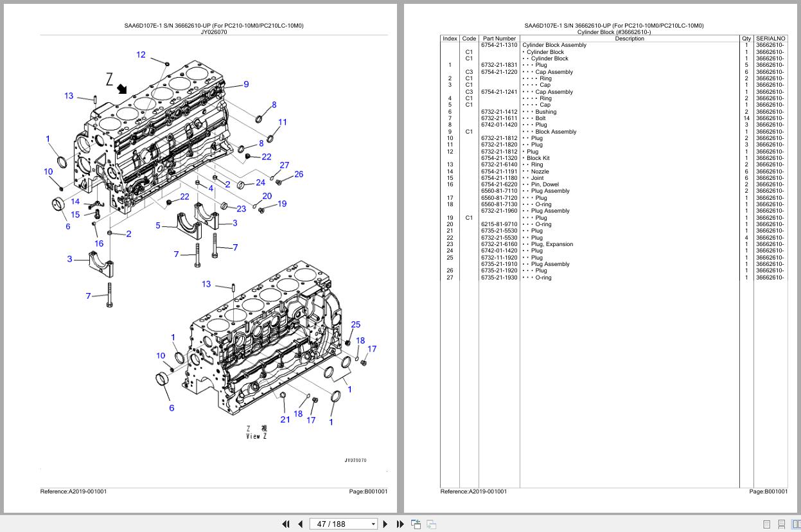
Task: Click the 'Joint' description
Action: (537, 178)
